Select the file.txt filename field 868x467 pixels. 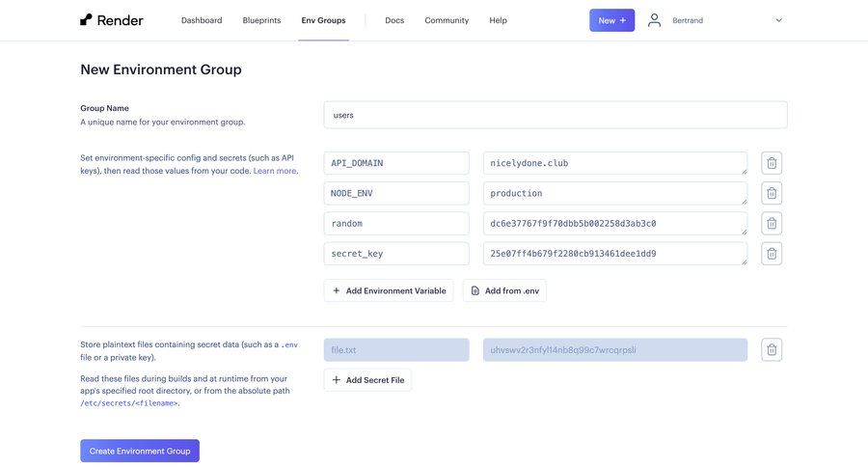click(x=396, y=349)
